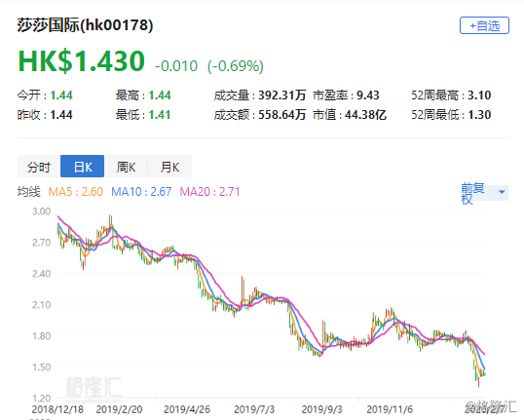Select the 52周最高 value 3.10
Image resolution: width=524 pixels, height=420 pixels.
coord(479,95)
